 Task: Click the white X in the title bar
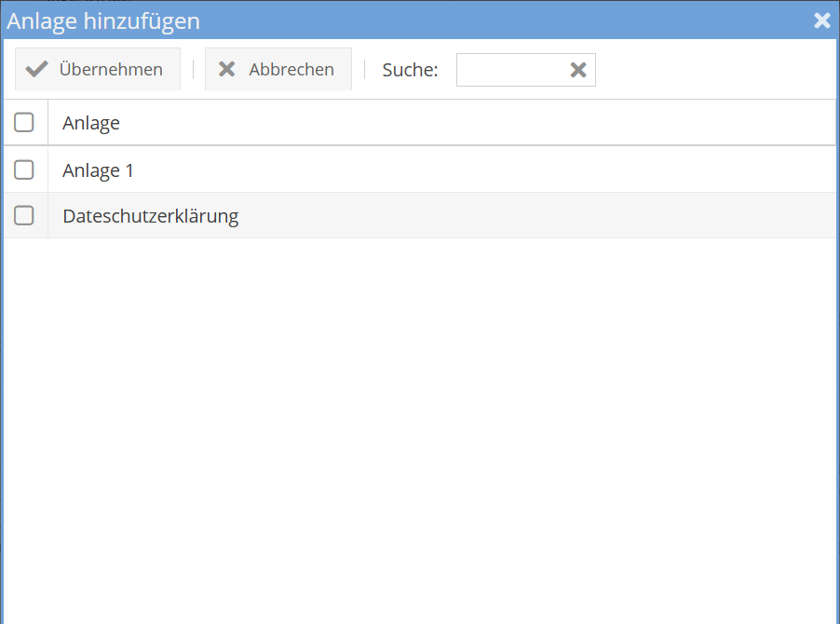point(822,20)
